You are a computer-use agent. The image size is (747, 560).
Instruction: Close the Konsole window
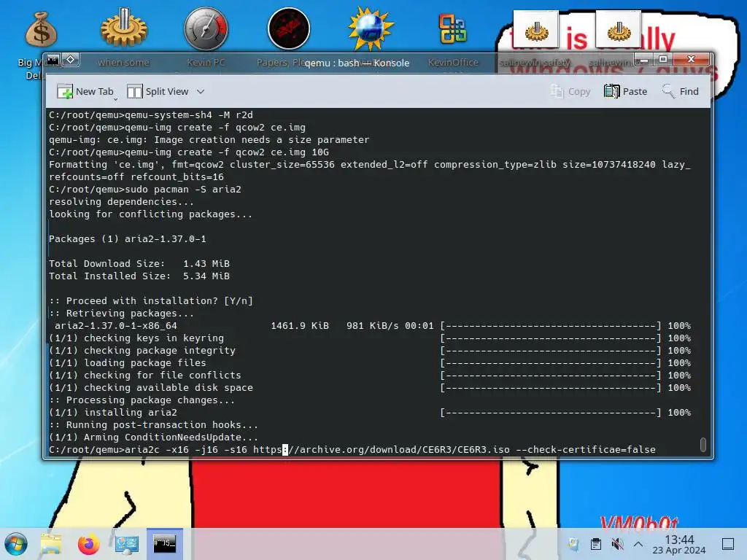tap(692, 59)
